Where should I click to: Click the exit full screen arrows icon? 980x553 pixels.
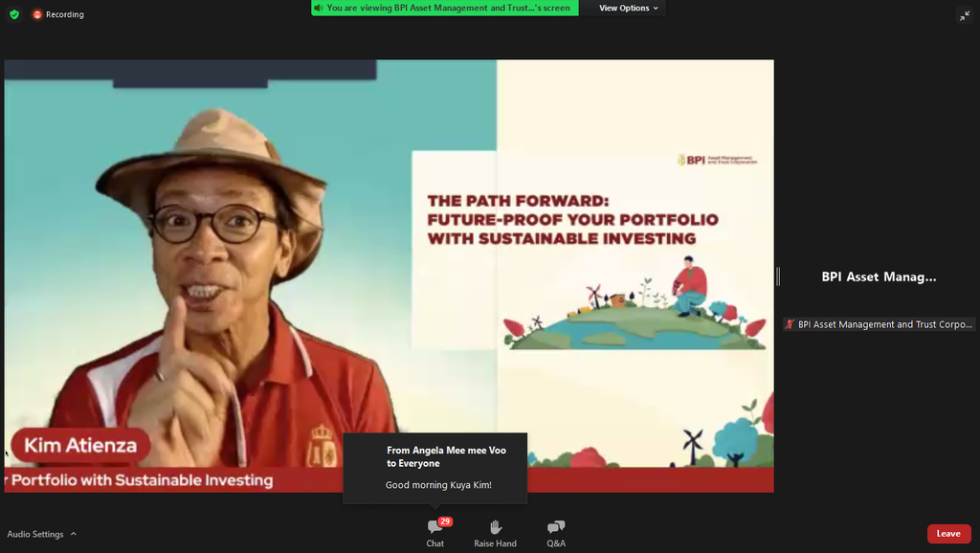[965, 15]
